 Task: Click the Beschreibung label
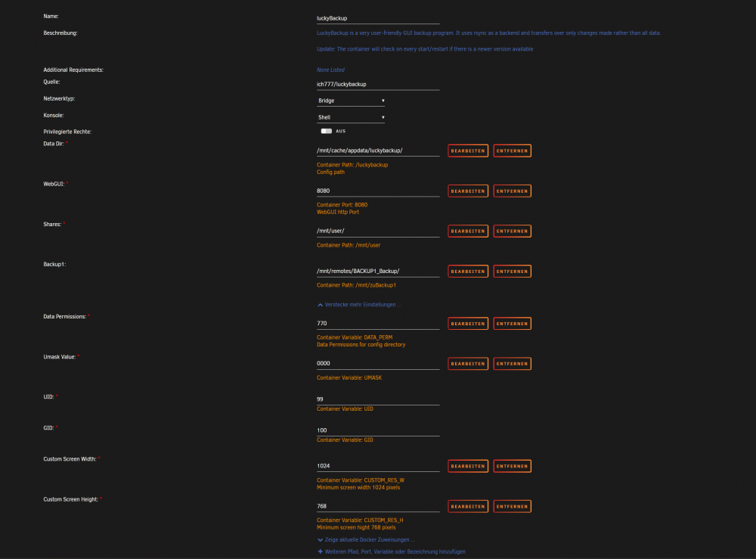click(60, 33)
